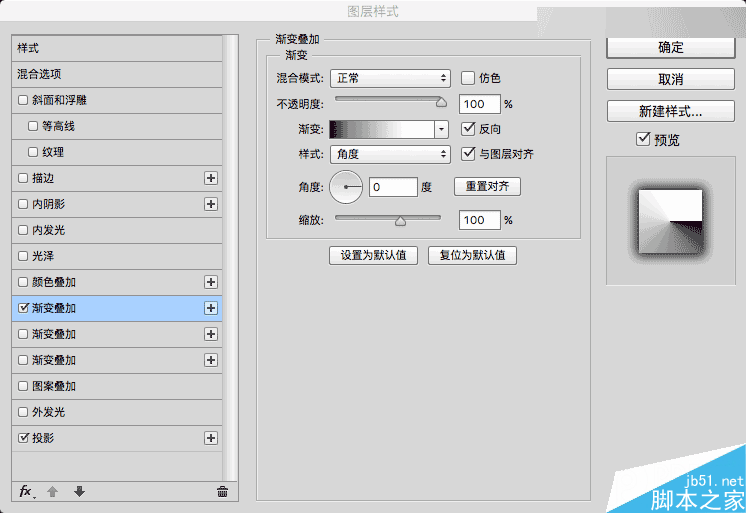Select the 混合选项 row
746x513 pixels.
click(x=117, y=74)
